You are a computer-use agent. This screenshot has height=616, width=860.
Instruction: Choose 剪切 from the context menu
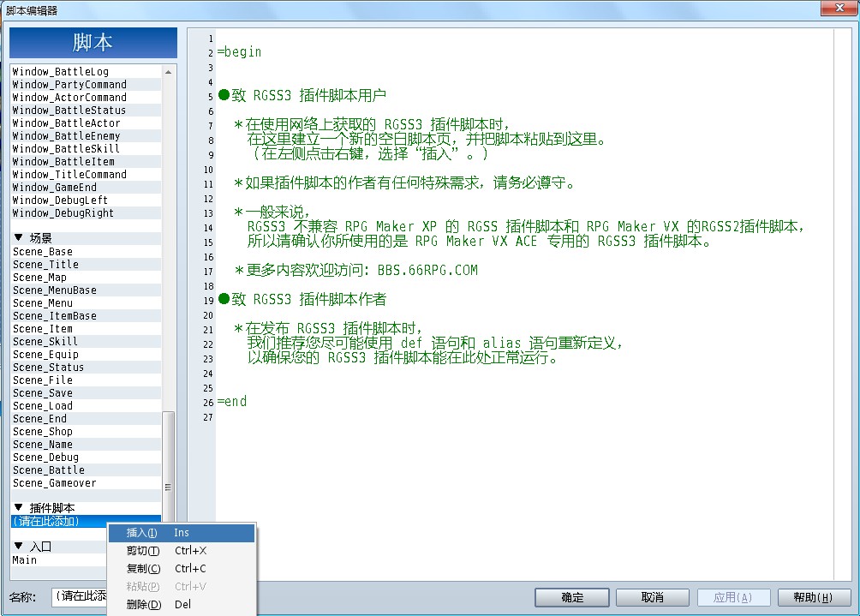(x=182, y=551)
